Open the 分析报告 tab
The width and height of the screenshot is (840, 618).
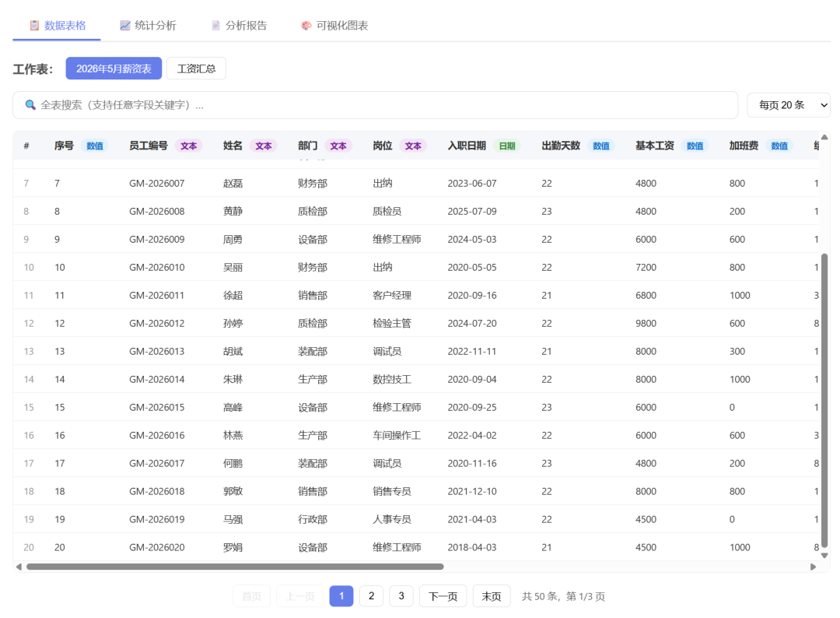click(239, 25)
